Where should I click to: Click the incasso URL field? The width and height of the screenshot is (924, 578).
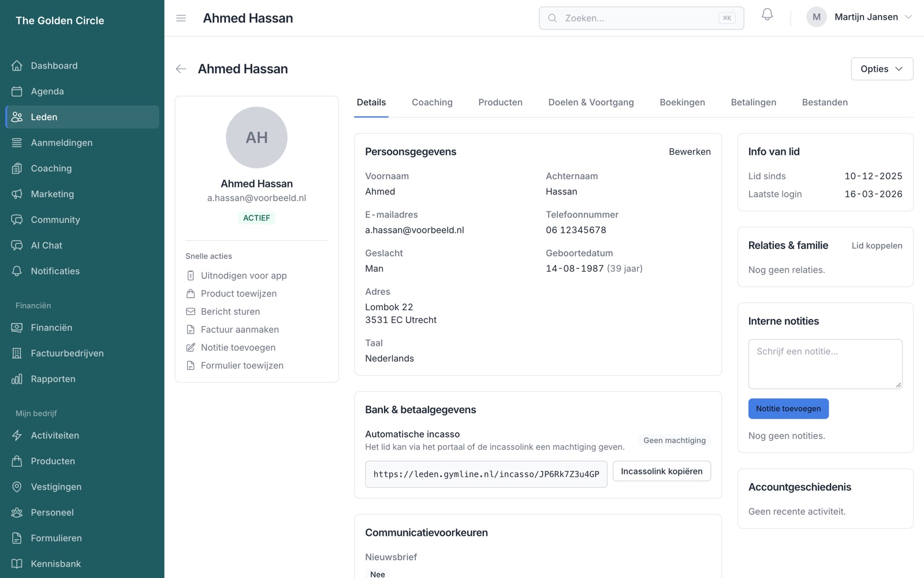(x=486, y=474)
